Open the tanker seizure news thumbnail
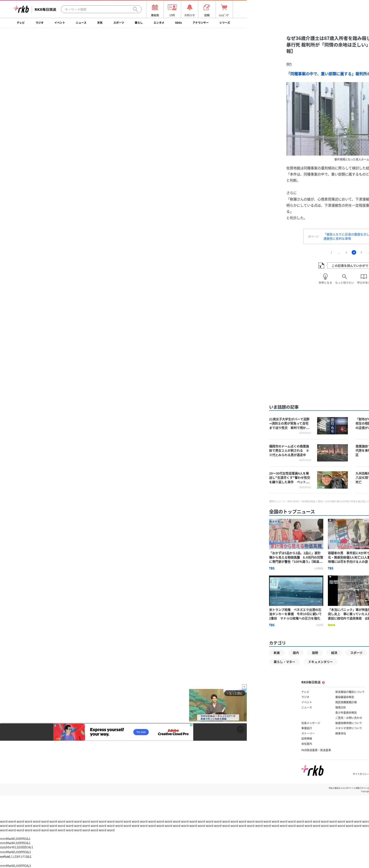Screen dimensions: 369x868 click(296, 591)
